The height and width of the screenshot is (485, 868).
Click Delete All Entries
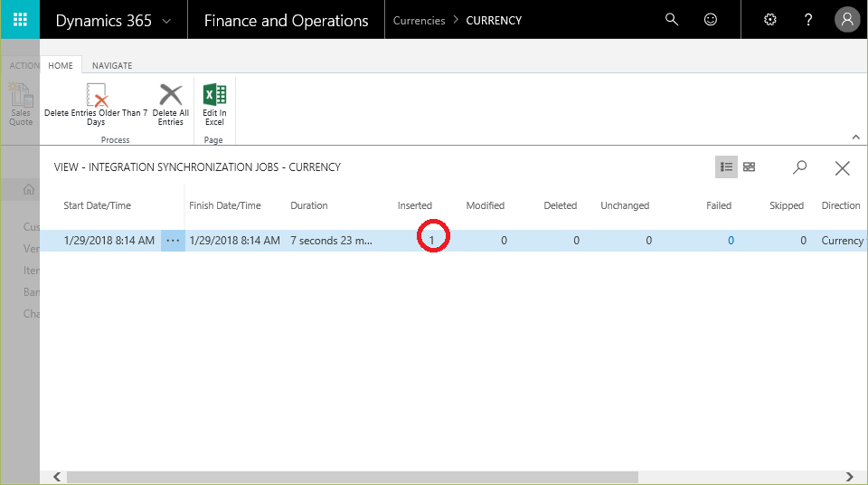[x=171, y=104]
